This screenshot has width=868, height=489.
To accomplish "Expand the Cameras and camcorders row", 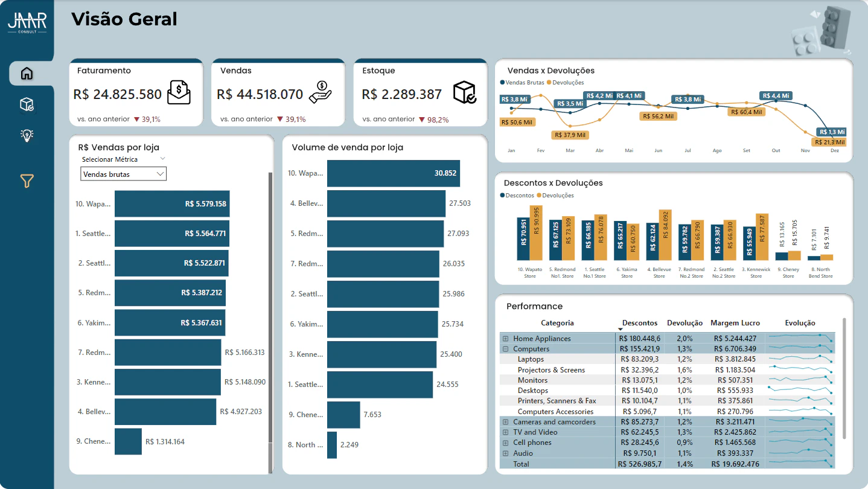I will click(505, 422).
